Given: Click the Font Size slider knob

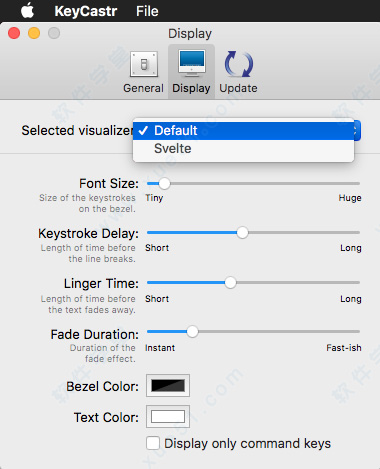Looking at the screenshot, I should (x=164, y=183).
